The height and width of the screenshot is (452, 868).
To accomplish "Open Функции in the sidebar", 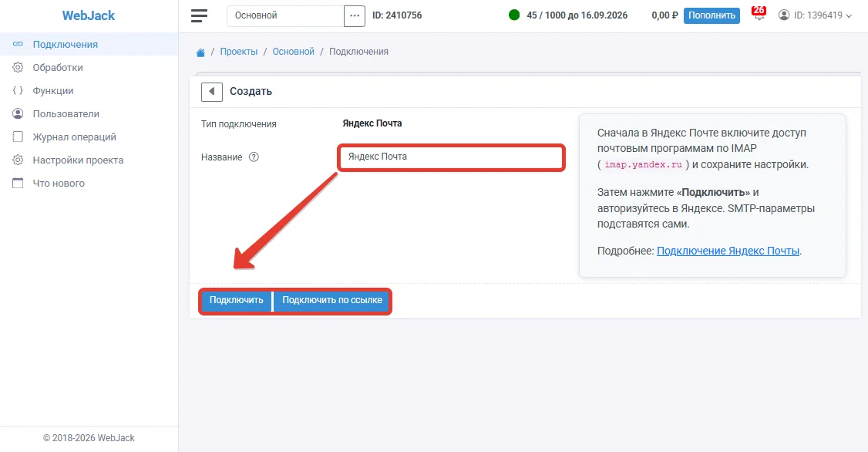I will tap(89, 91).
